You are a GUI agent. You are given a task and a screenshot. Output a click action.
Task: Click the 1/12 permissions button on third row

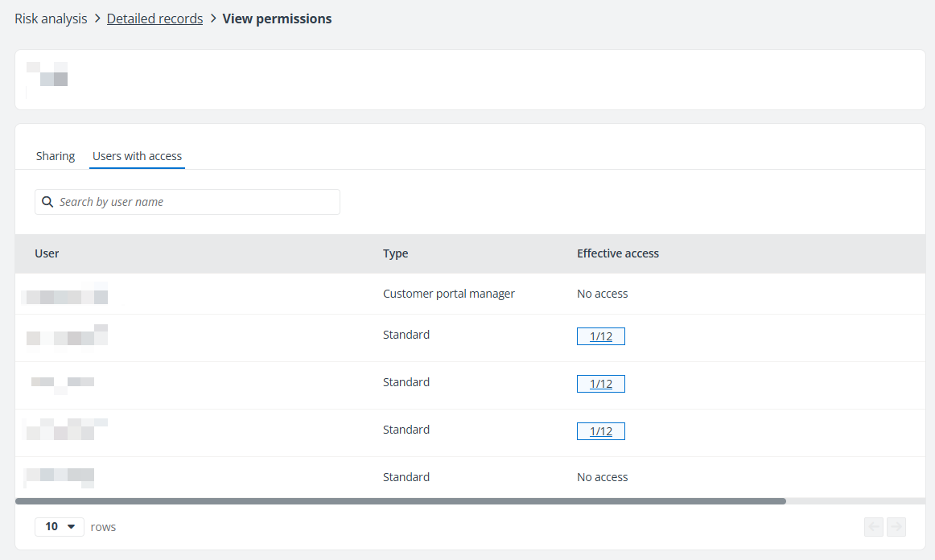[600, 383]
